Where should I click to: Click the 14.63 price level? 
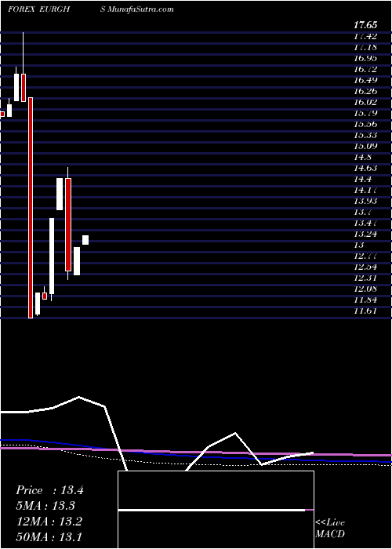(365, 168)
